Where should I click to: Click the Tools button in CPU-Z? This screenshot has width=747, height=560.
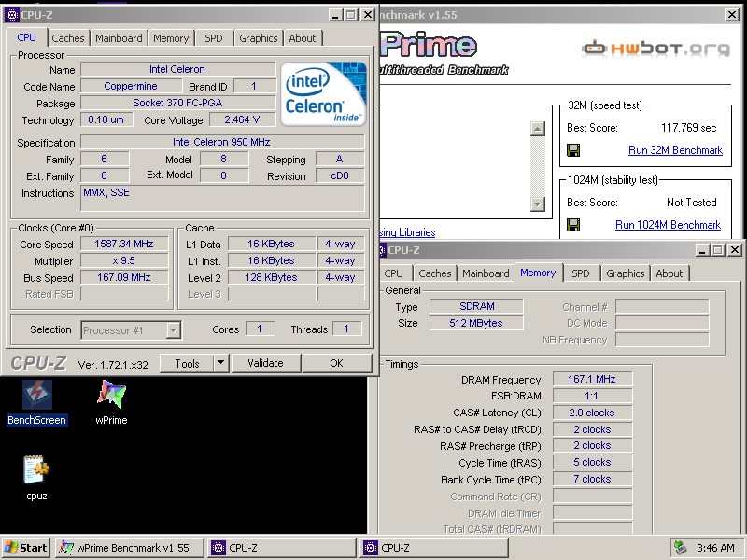pos(188,364)
